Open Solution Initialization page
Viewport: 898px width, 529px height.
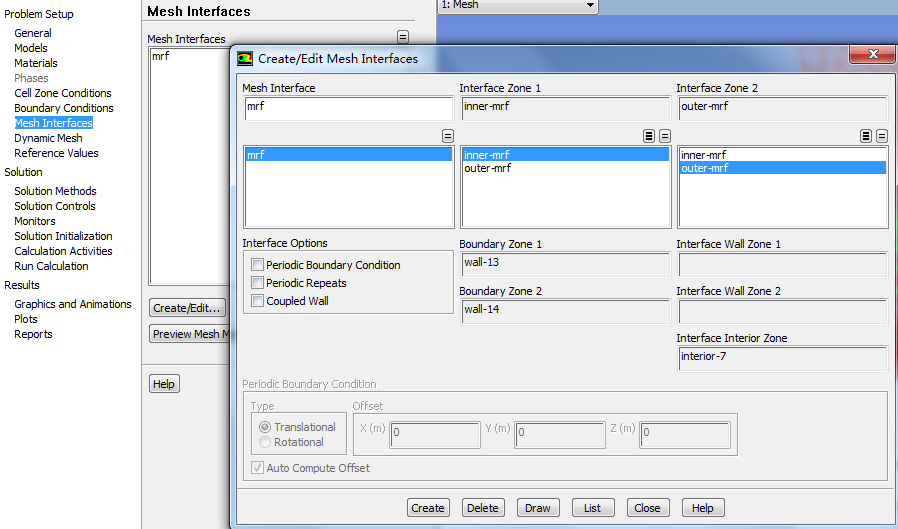click(x=63, y=236)
